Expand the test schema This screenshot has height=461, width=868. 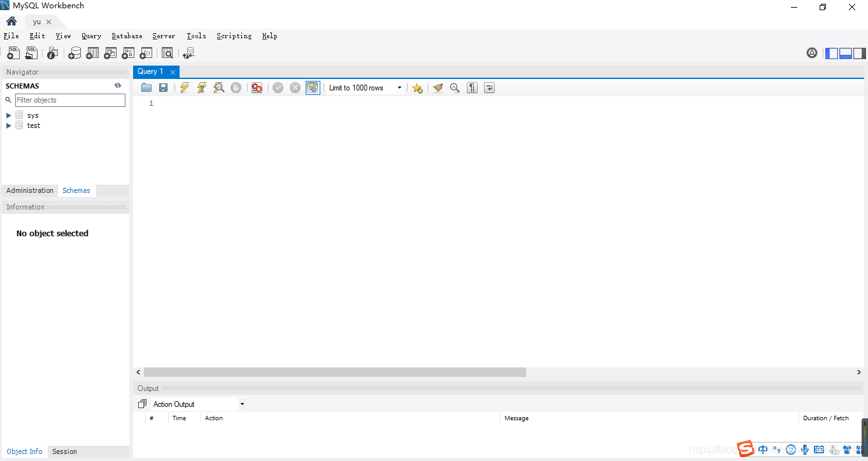point(9,125)
